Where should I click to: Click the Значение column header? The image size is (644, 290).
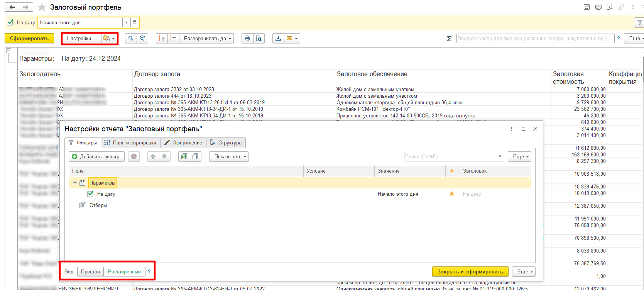point(410,171)
